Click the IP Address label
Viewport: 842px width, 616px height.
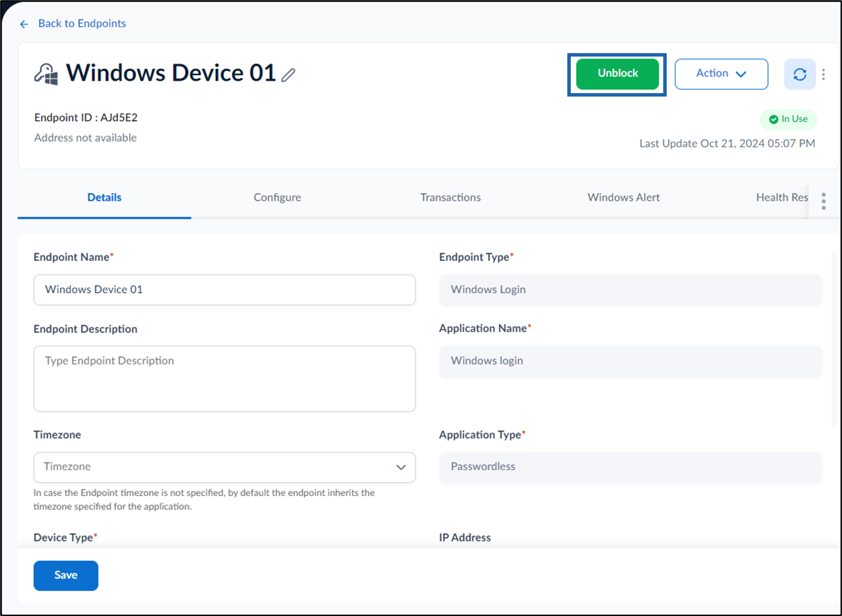click(465, 537)
